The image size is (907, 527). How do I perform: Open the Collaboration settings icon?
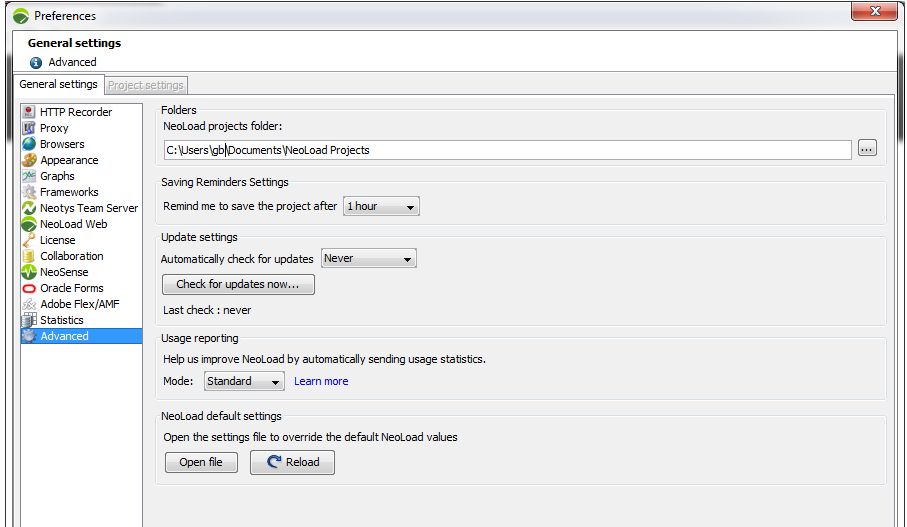[x=30, y=256]
